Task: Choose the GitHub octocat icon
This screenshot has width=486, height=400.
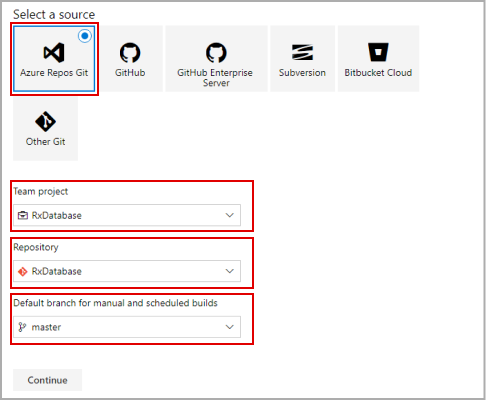Action: pos(130,52)
